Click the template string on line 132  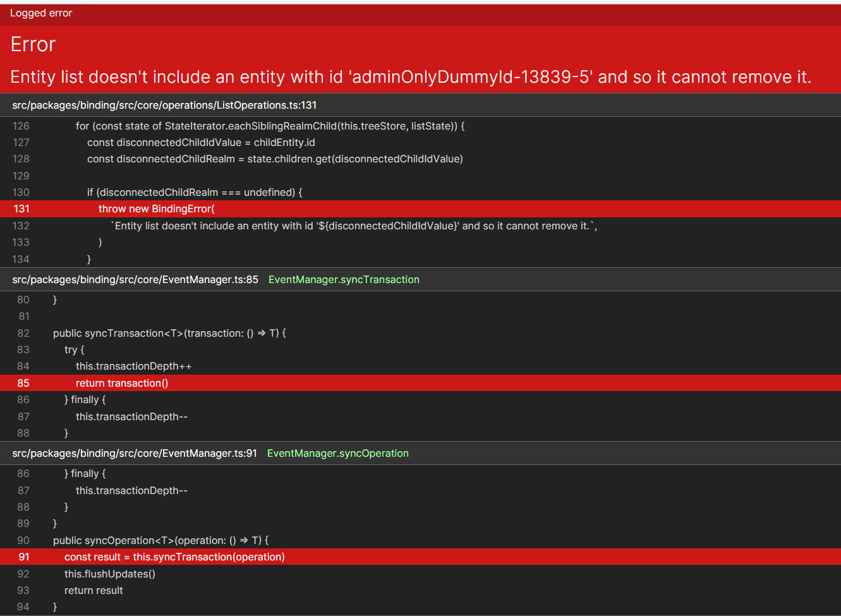tap(354, 226)
